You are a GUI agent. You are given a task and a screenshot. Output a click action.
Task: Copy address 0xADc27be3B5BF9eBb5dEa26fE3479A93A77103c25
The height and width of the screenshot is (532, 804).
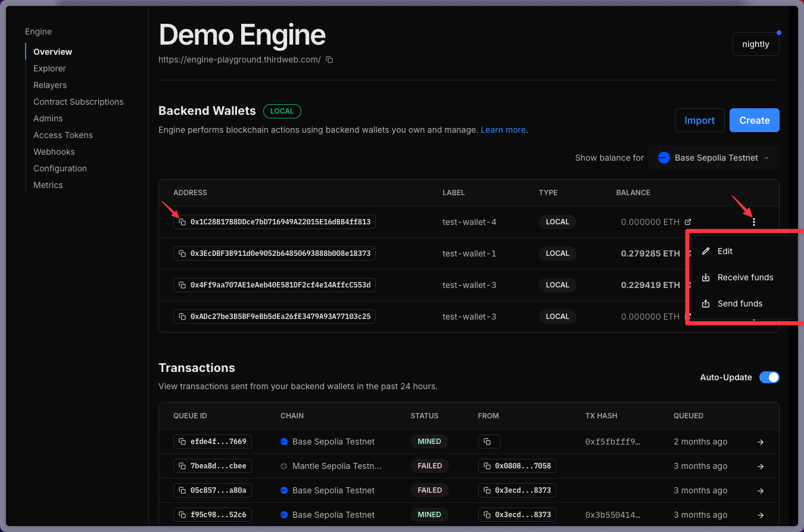(x=182, y=317)
